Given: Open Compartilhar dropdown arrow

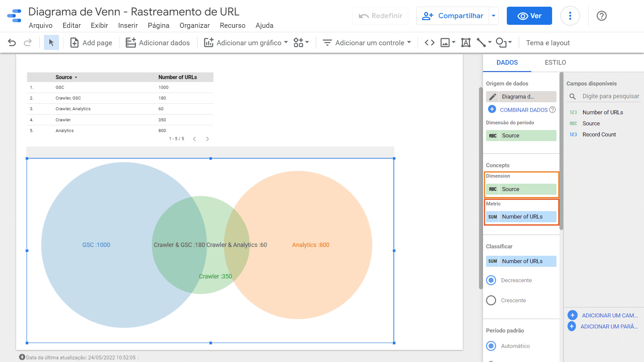Looking at the screenshot, I should [x=493, y=16].
